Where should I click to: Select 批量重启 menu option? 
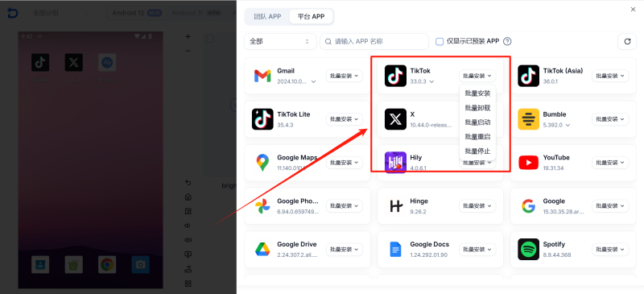point(477,136)
